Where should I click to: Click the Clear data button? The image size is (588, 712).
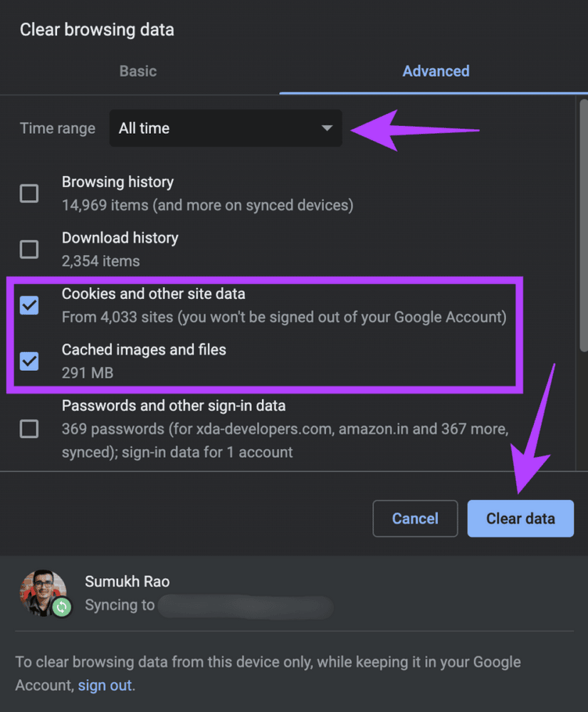coord(520,518)
